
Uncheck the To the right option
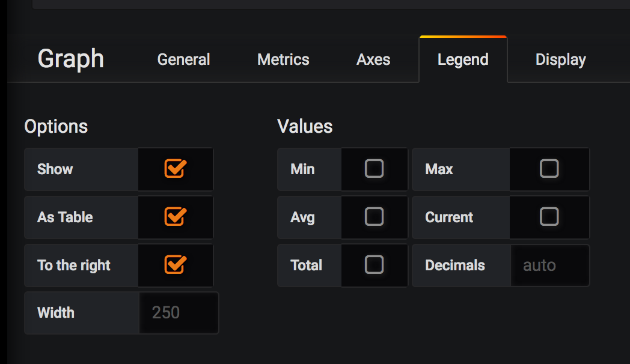(x=175, y=265)
